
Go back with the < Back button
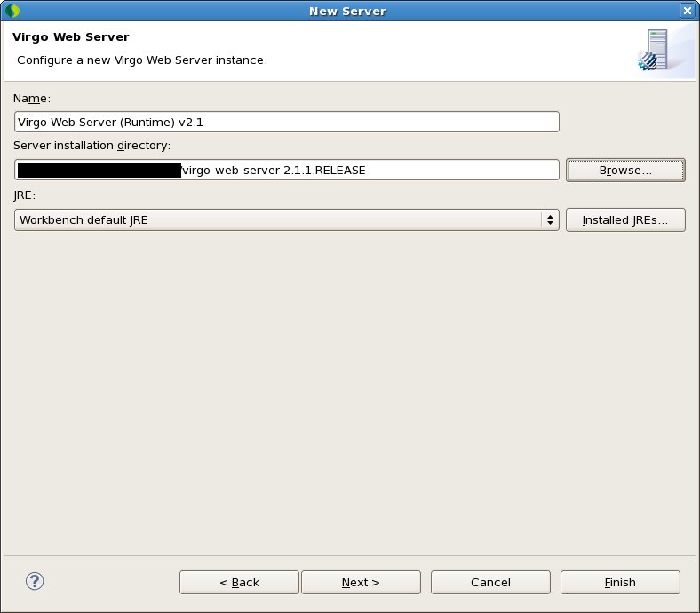[x=239, y=582]
